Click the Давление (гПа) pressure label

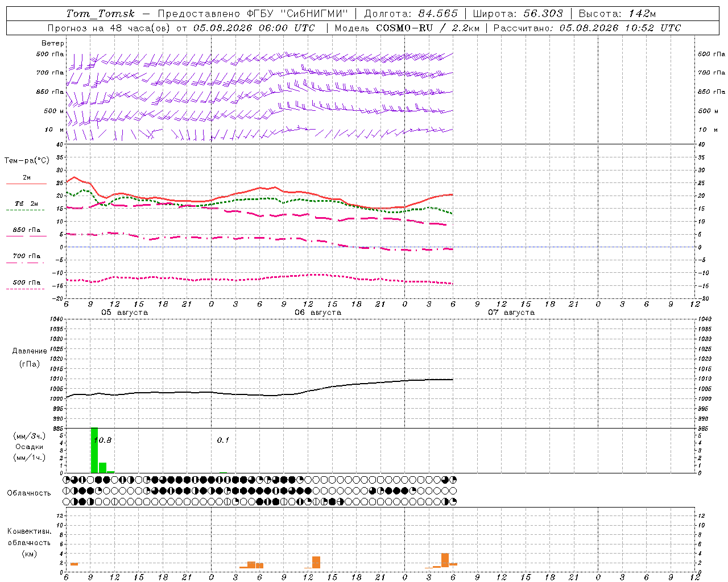(x=30, y=357)
